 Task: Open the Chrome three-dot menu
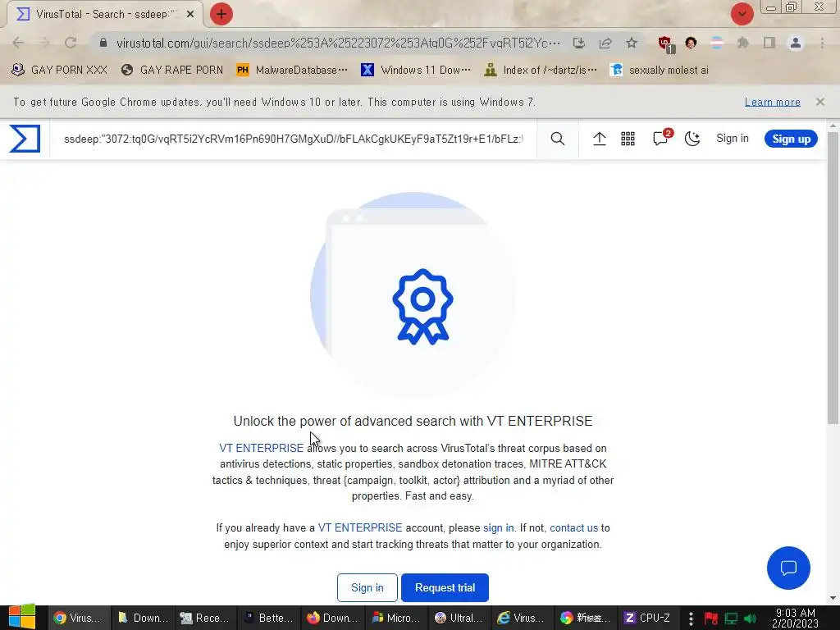click(x=822, y=43)
